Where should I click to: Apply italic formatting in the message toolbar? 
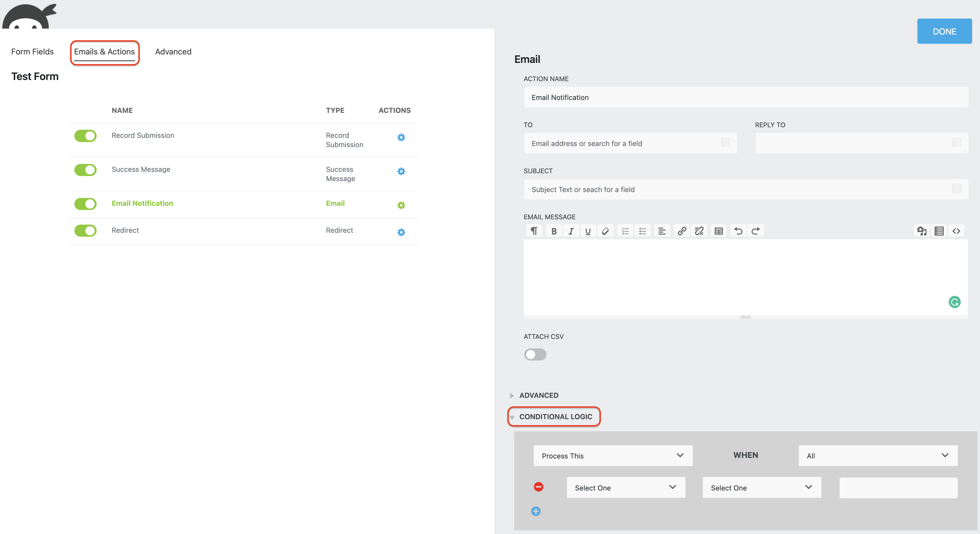click(571, 231)
